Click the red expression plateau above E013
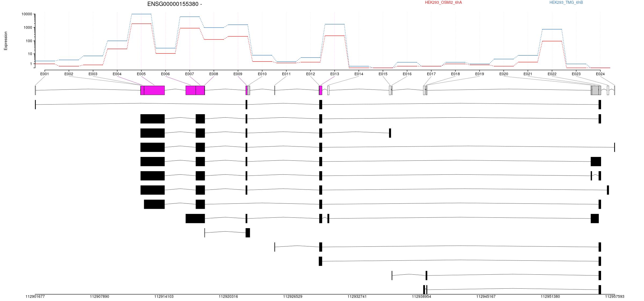 click(335, 36)
